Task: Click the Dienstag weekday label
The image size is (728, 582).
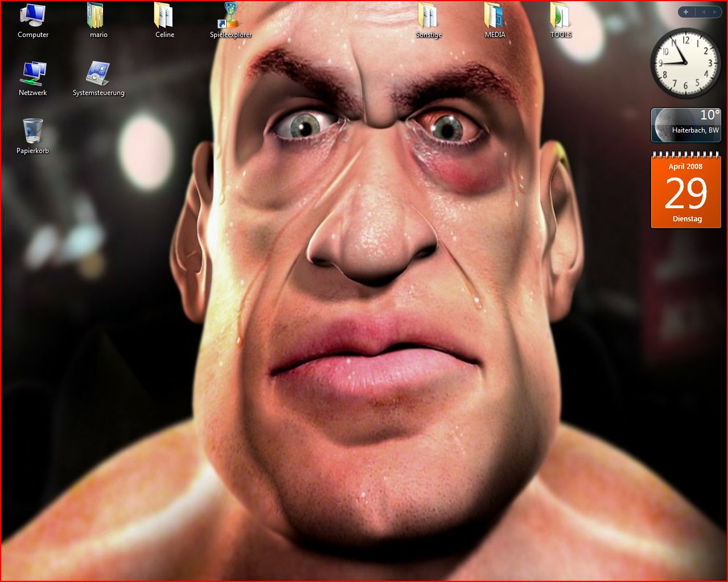Action: coord(686,219)
